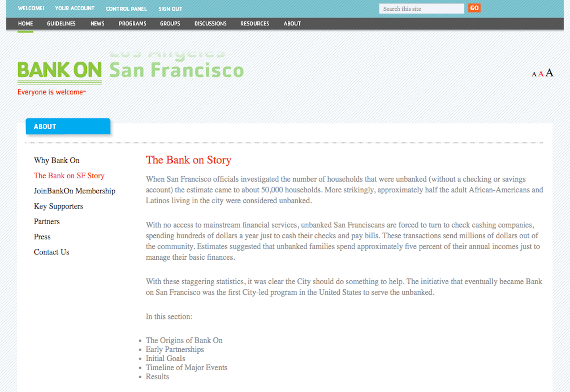Open Timeline of Major Events
This screenshot has height=392, width=570.
187,367
